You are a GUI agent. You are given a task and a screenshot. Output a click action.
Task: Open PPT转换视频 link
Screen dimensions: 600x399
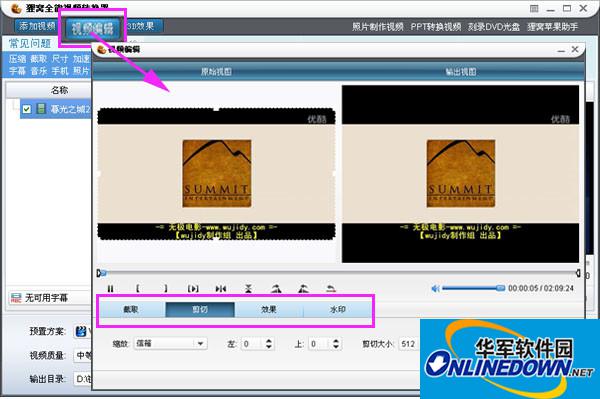point(436,27)
